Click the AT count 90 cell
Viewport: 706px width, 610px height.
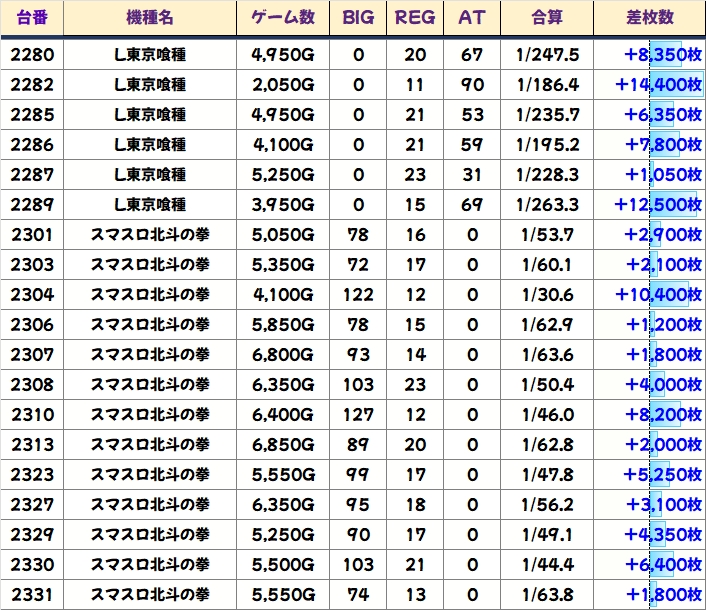click(x=472, y=85)
